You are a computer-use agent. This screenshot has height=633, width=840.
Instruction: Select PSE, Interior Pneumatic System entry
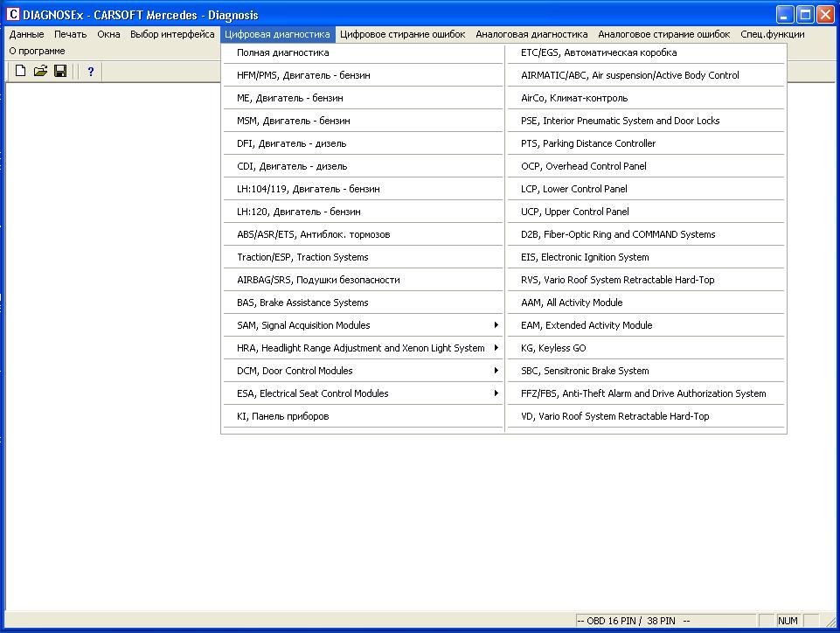click(646, 121)
